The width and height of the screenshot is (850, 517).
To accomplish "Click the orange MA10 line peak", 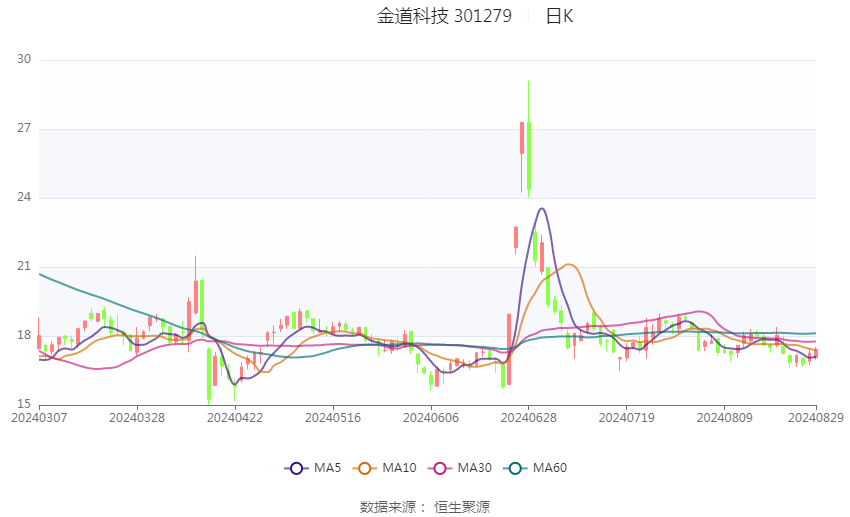I will point(569,264).
